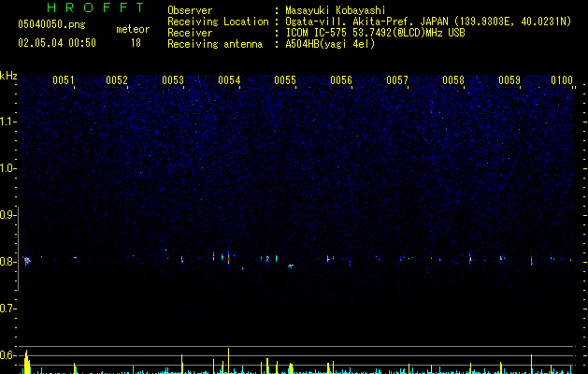This screenshot has height=374, width=588.
Task: Click the meteor echo below the 0055 marker
Action: click(x=291, y=266)
